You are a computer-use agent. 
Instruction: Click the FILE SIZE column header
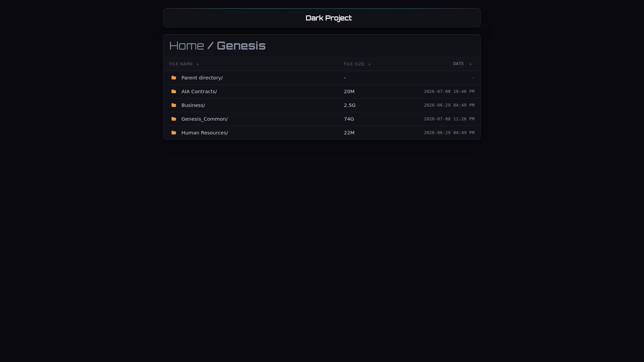coord(354,64)
